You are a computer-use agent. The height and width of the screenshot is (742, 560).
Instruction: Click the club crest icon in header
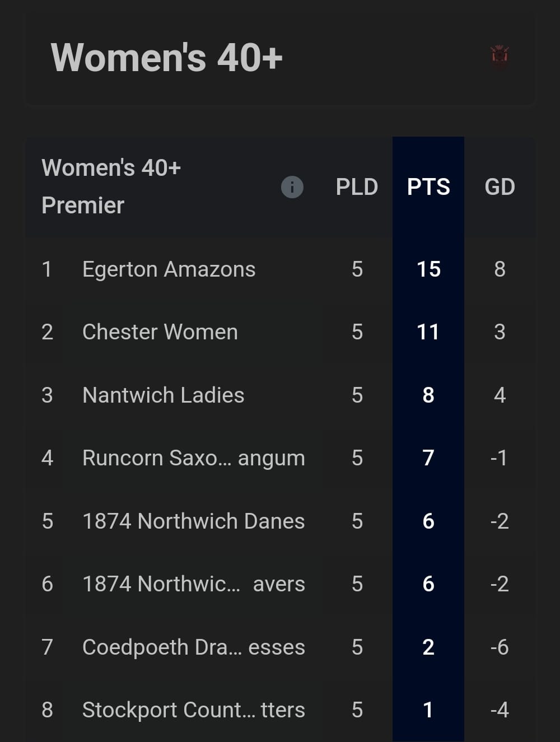[500, 57]
